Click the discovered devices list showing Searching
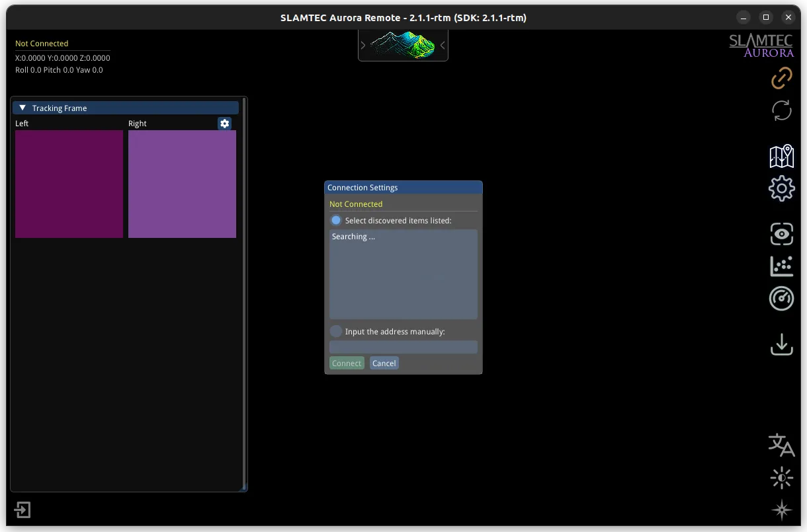807x532 pixels. (403, 274)
